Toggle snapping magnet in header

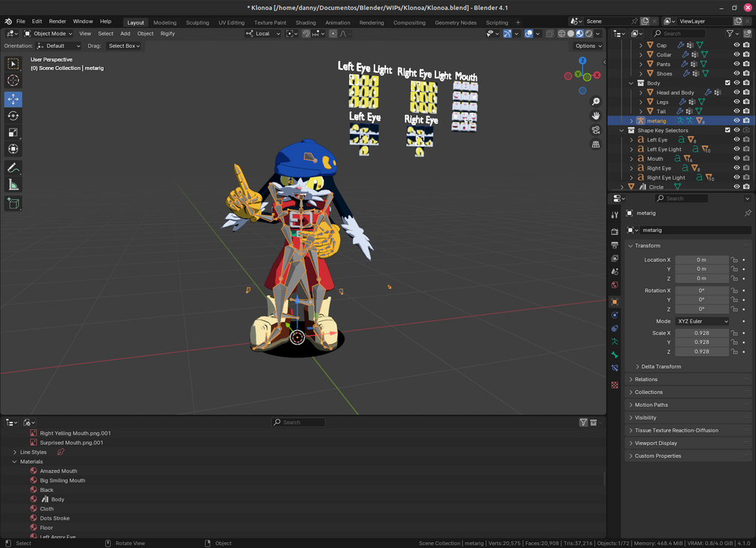pos(306,34)
